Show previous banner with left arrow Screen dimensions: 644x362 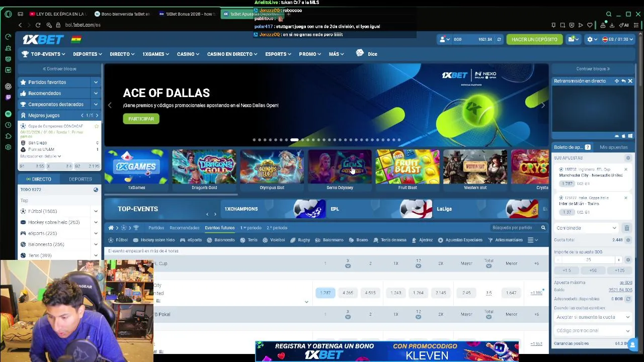point(110,105)
